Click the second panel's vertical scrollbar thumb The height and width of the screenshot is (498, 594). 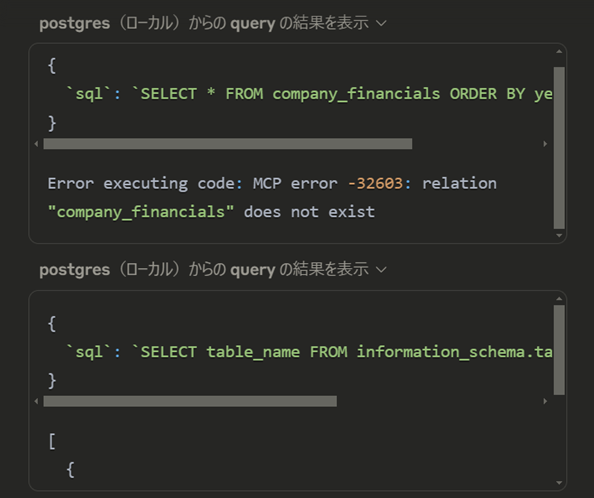(x=559, y=350)
